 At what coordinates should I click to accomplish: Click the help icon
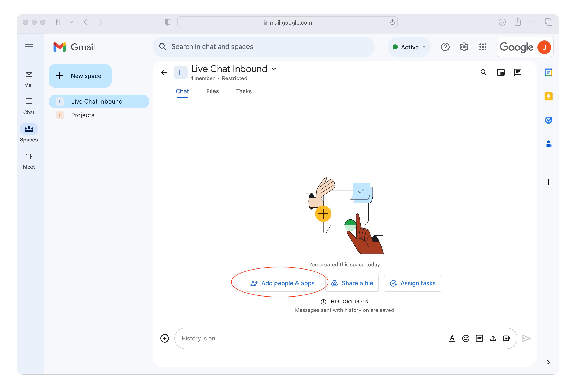445,47
